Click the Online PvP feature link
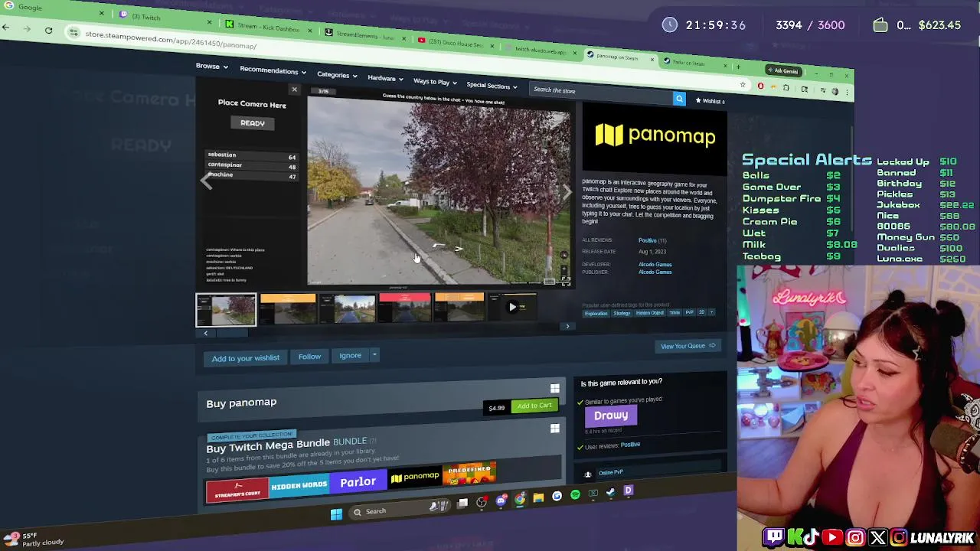This screenshot has height=551, width=980. pyautogui.click(x=610, y=472)
